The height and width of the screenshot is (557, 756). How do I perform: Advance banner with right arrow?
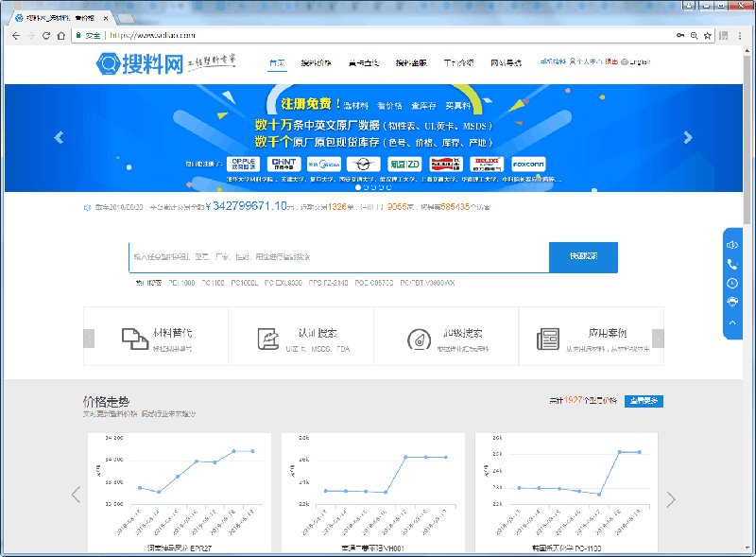[x=688, y=137]
